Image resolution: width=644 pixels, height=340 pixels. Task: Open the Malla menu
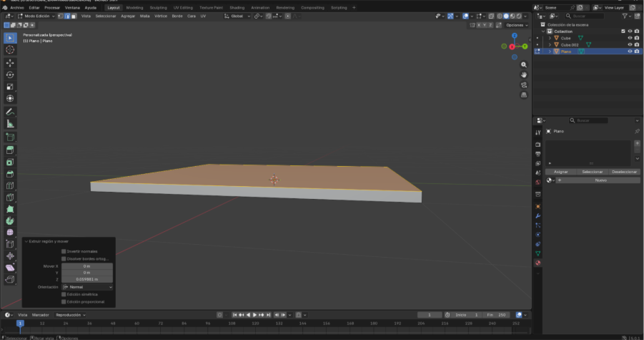click(145, 16)
